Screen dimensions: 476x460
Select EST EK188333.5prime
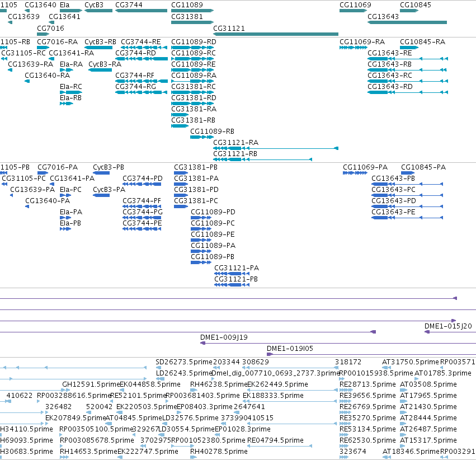[273, 396]
